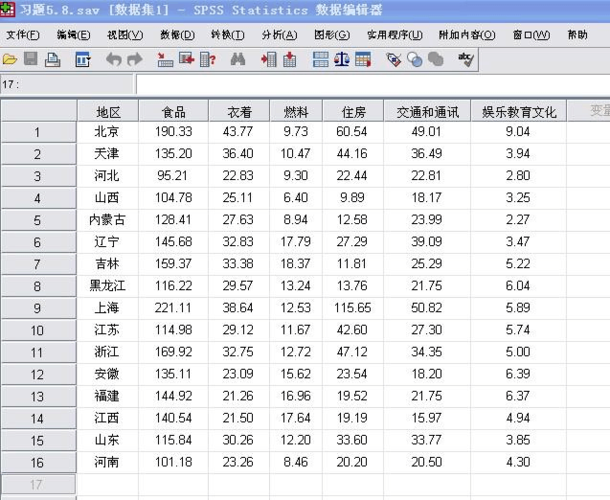The image size is (610, 500).
Task: Click the cell containing 黑龙江
Action: (108, 286)
